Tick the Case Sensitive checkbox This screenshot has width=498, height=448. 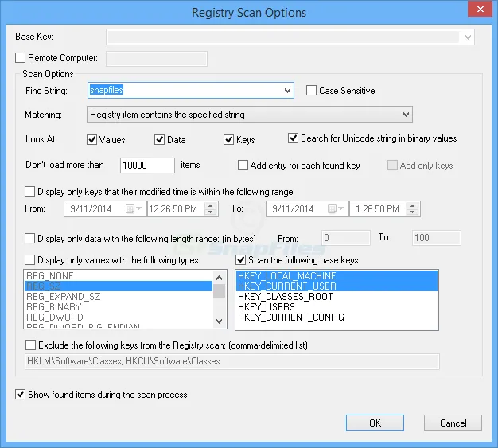(x=311, y=90)
